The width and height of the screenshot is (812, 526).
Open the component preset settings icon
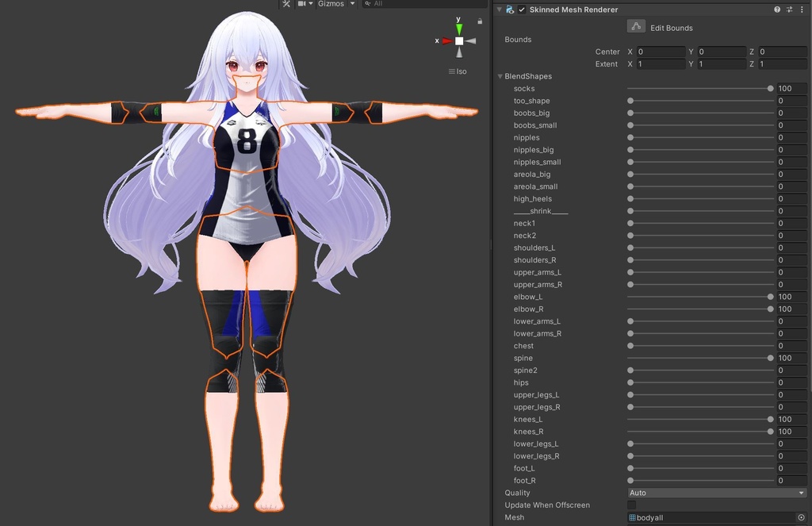click(x=790, y=10)
